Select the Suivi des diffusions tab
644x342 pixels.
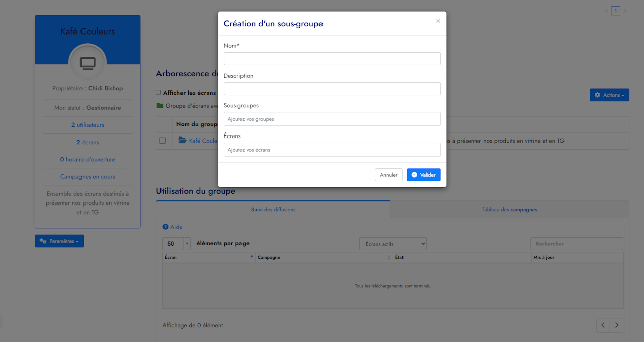(x=273, y=209)
